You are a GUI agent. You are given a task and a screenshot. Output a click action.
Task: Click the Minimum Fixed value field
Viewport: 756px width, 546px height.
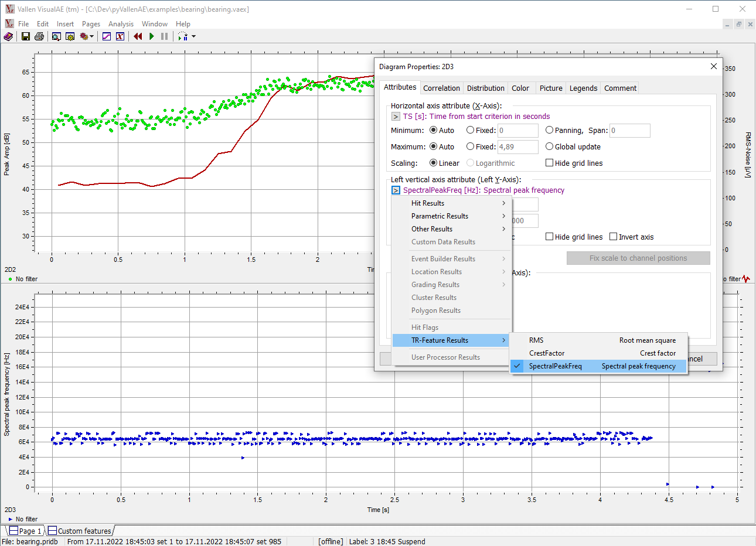click(518, 131)
